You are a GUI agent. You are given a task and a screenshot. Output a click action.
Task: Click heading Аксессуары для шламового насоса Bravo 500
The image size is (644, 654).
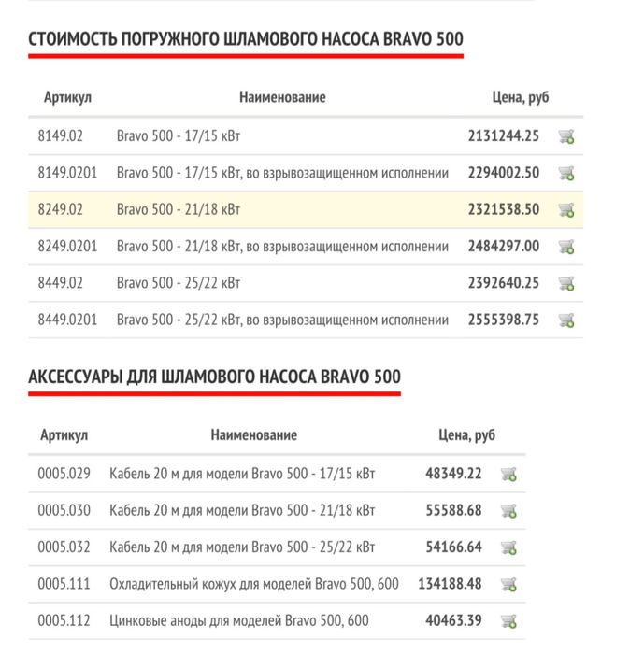[215, 377]
